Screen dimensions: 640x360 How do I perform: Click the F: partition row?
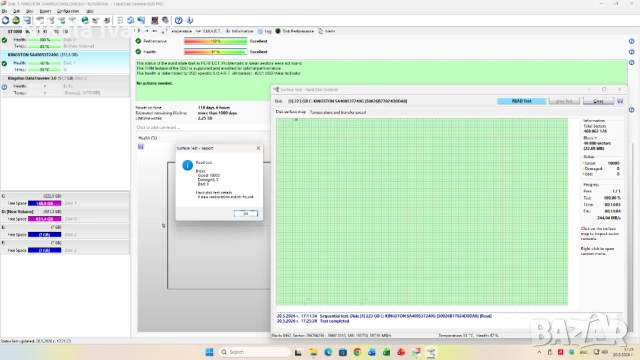65,247
